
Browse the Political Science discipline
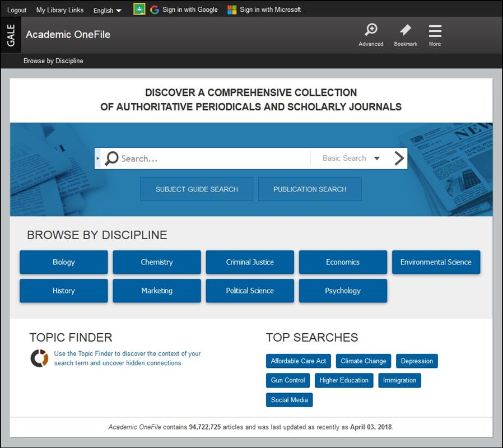click(250, 291)
